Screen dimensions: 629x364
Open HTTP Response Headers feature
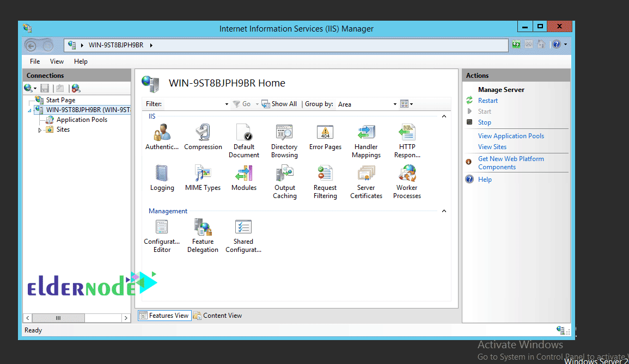click(407, 141)
